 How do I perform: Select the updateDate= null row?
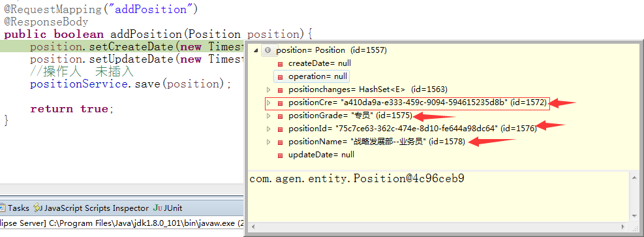click(x=321, y=155)
